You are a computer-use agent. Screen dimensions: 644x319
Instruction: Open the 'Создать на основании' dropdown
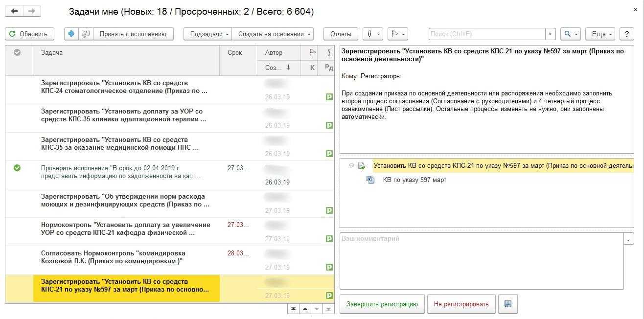pos(273,34)
